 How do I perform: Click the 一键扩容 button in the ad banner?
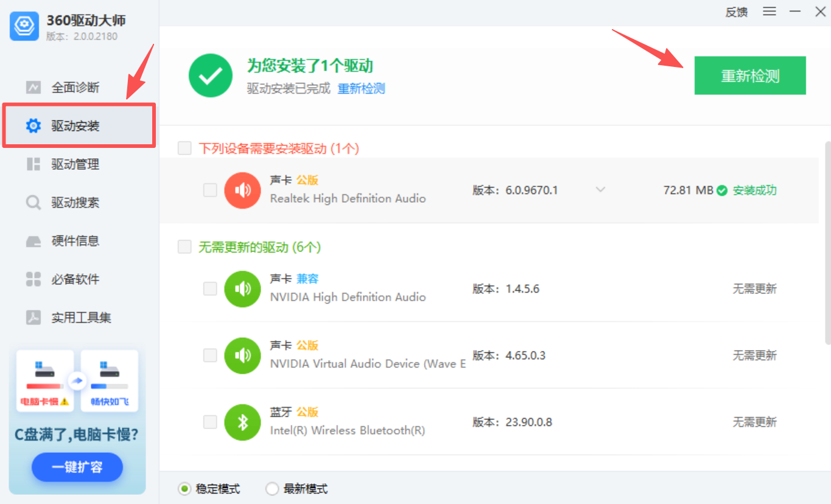coord(77,467)
